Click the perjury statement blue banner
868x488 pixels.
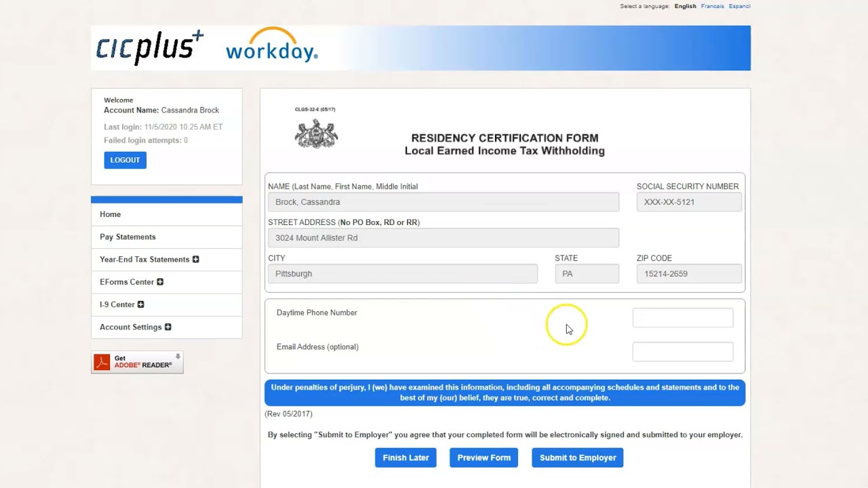[x=505, y=392]
